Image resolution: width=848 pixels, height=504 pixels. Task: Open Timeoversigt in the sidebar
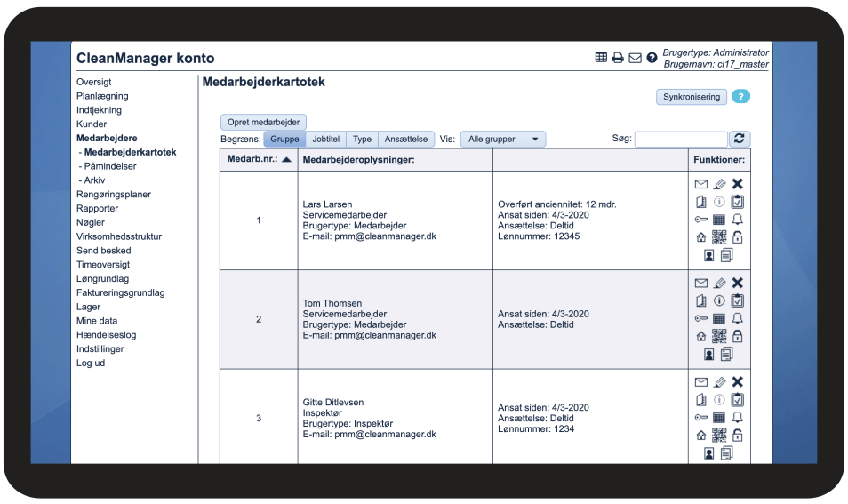pos(103,264)
